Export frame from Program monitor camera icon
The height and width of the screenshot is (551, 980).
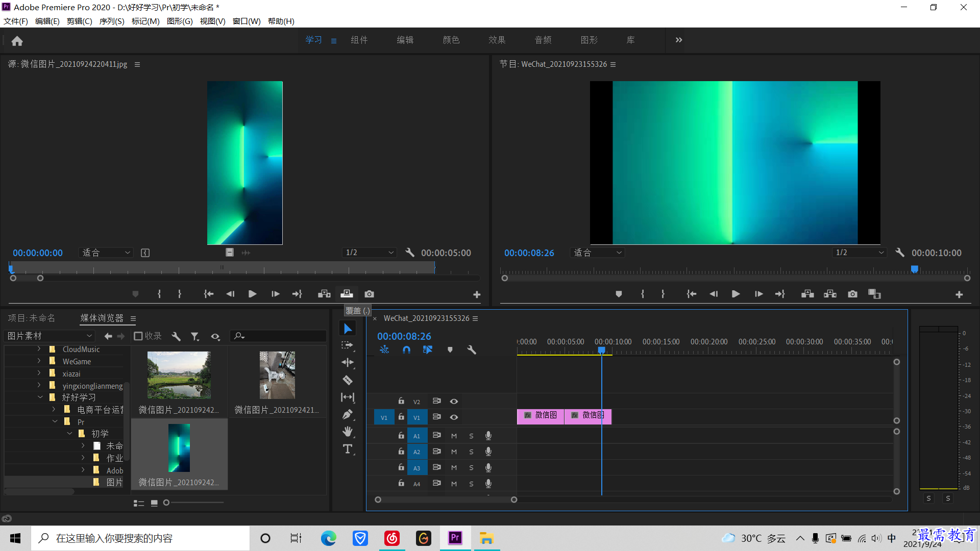pyautogui.click(x=852, y=294)
